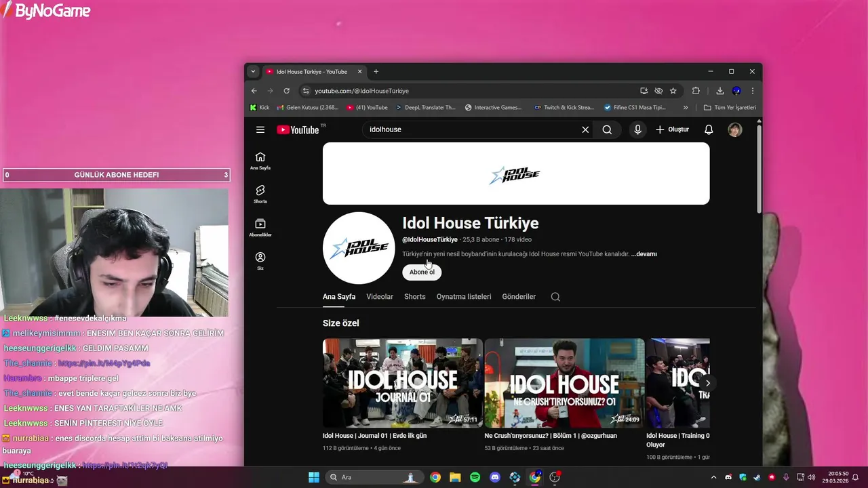Go to Ana Sayfa in sidebar
This screenshot has height=488, width=868.
click(x=260, y=161)
